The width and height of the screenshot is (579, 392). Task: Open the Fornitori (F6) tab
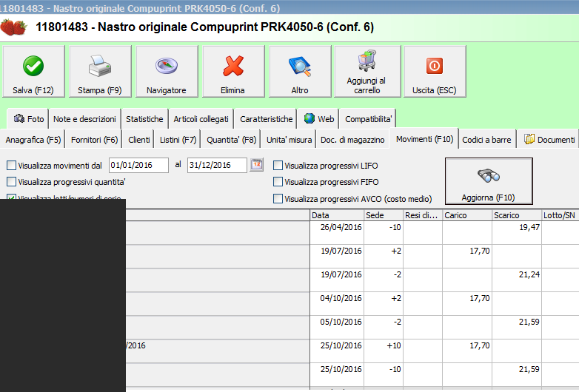point(94,140)
